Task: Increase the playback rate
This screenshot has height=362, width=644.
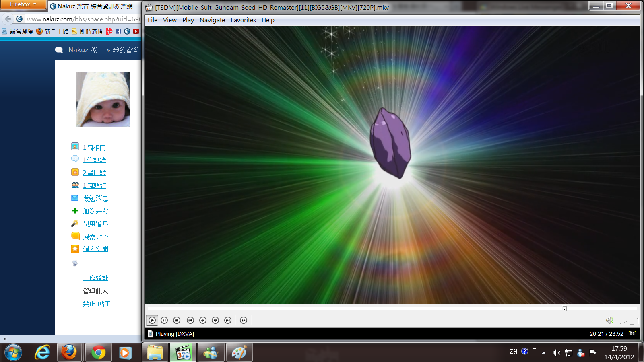Action: point(215,320)
